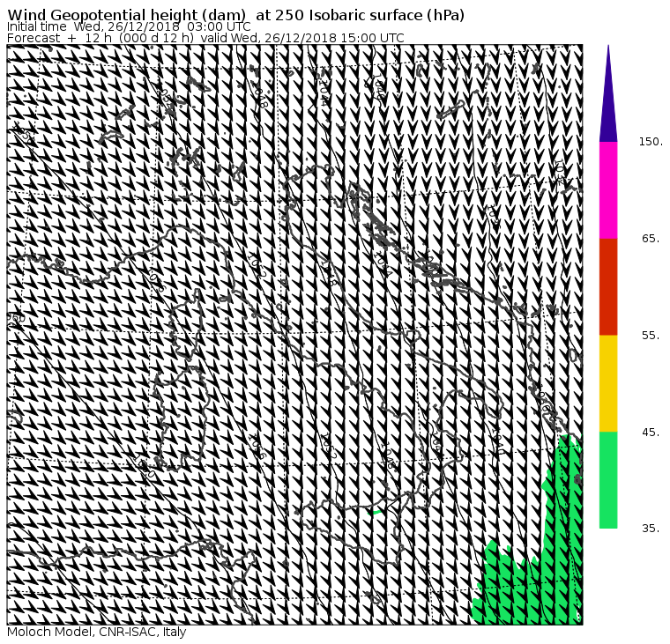670x644 pixels.
Task: Click the colorbar label '35.'
Action: pos(651,529)
